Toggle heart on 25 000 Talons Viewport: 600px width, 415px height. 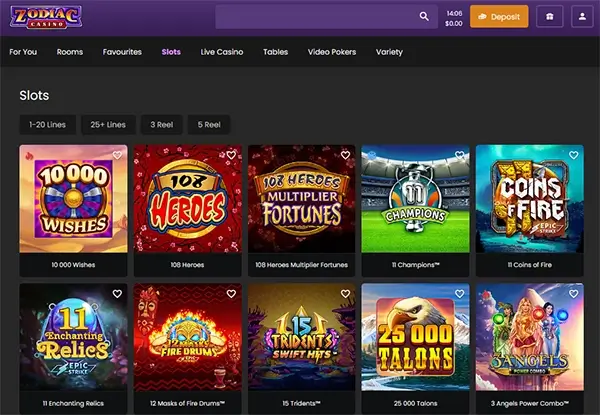[460, 293]
